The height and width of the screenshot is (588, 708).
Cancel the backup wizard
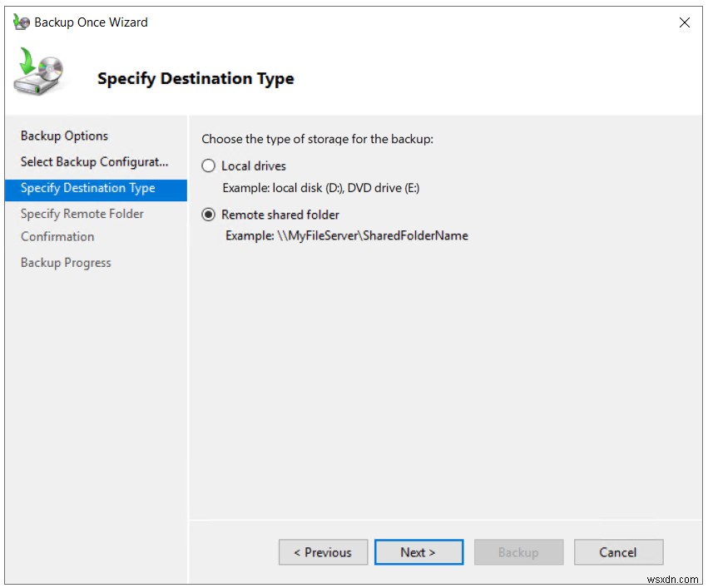(617, 551)
